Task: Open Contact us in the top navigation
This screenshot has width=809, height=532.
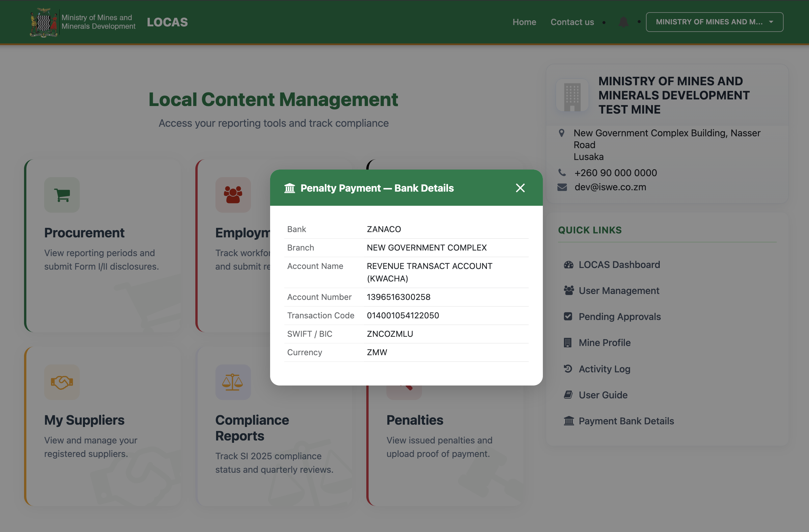Action: click(x=572, y=22)
